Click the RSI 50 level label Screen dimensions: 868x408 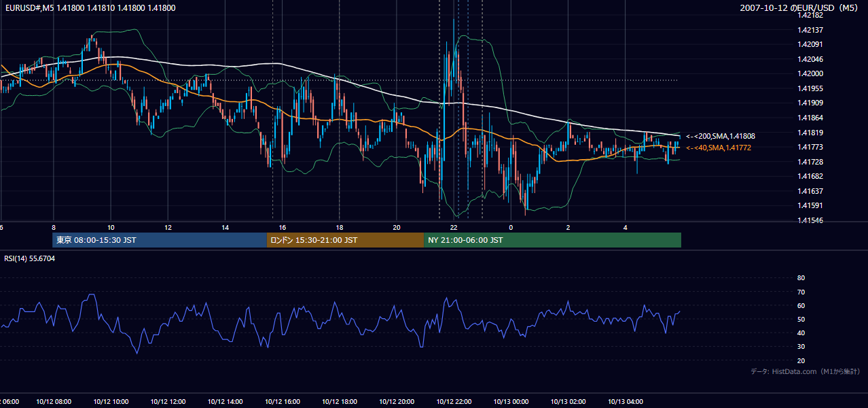(x=801, y=320)
